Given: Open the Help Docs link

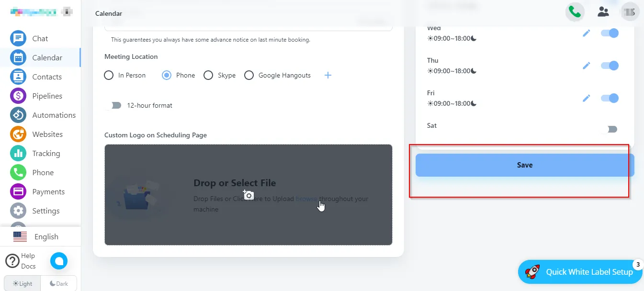Looking at the screenshot, I should 28,261.
